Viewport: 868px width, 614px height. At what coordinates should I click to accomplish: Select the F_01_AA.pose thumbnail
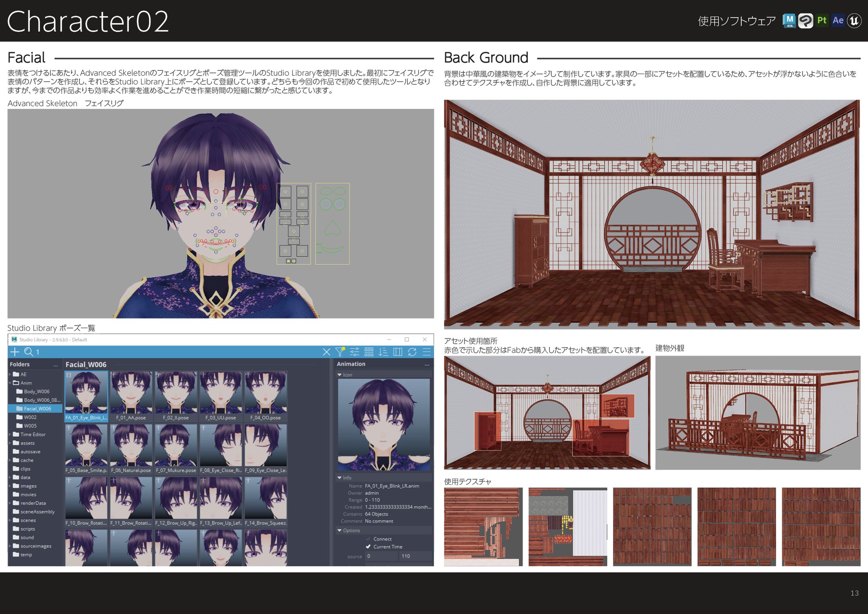131,393
